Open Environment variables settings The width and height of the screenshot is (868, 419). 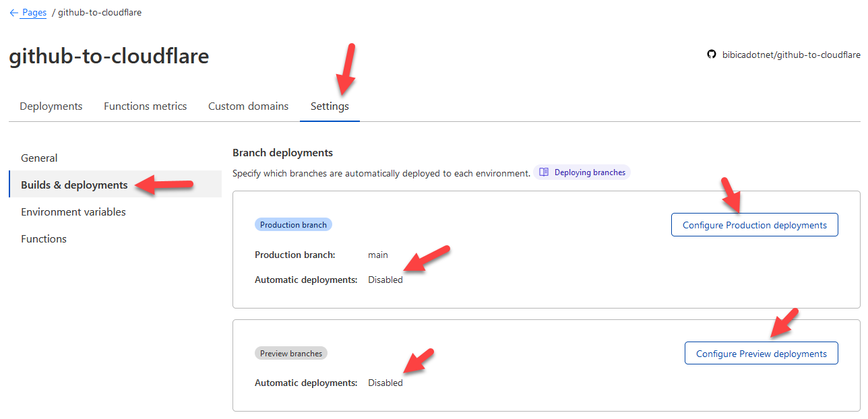point(73,212)
